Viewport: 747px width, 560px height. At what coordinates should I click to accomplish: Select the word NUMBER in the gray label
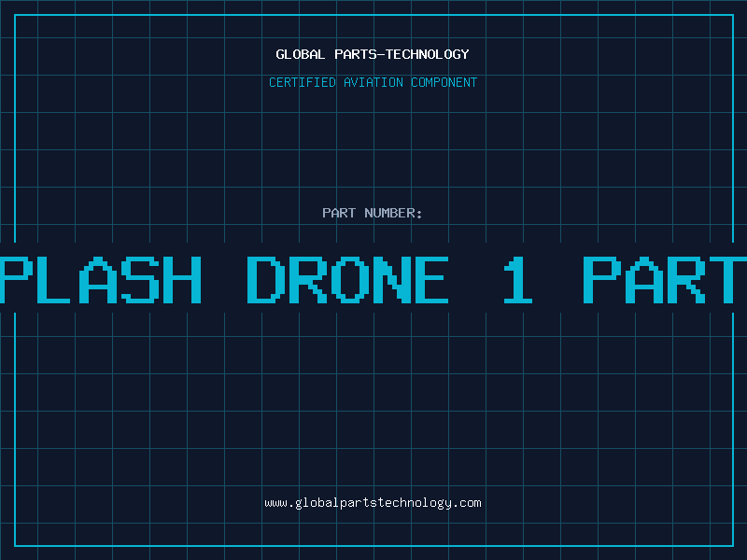389,213
